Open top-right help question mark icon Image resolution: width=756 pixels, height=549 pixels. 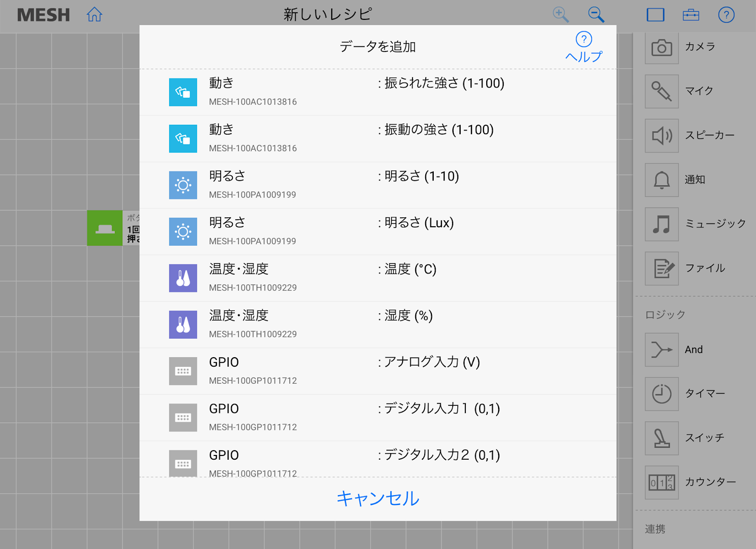(726, 15)
